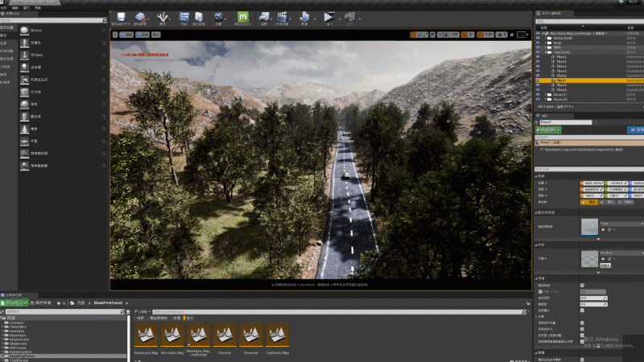Collapse the FakeClouds folder in the World Outliner
Image resolution: width=644 pixels, height=362 pixels.
tap(546, 52)
